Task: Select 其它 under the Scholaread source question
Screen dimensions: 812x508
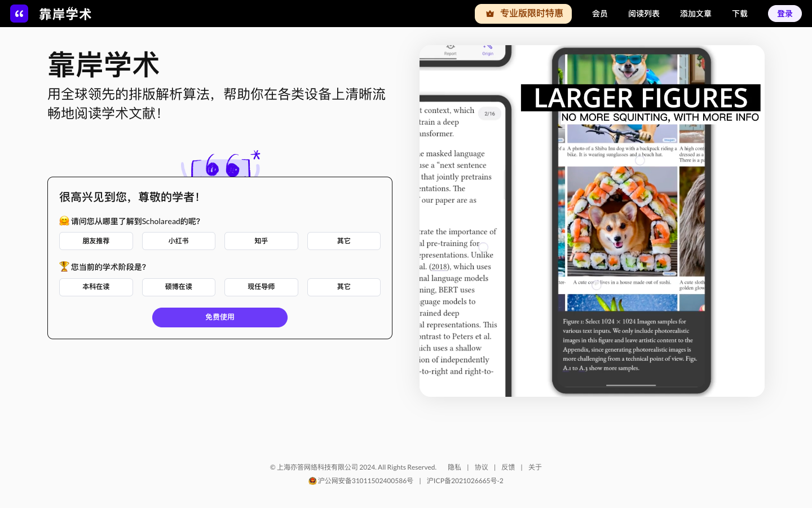Action: [x=344, y=241]
